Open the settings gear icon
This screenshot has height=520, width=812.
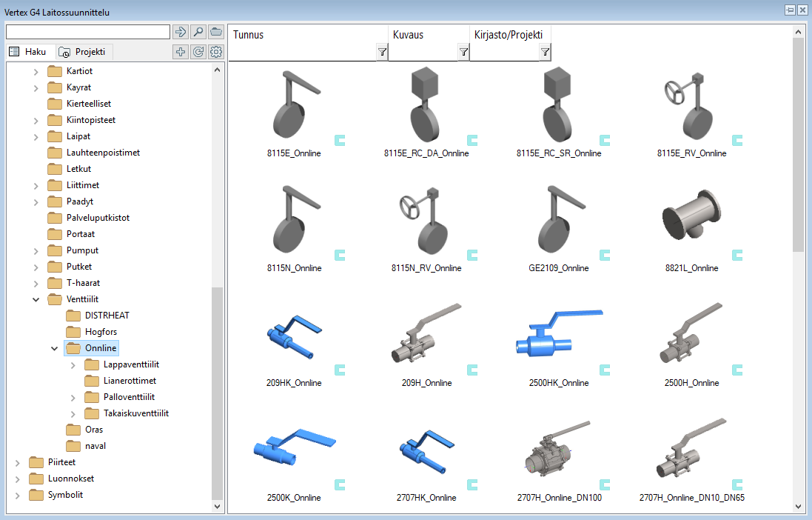tap(216, 52)
